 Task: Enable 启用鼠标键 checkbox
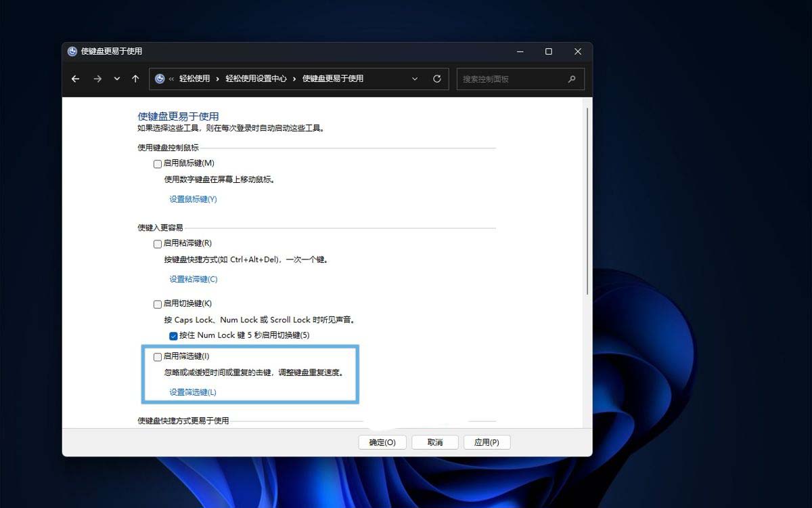click(x=157, y=163)
